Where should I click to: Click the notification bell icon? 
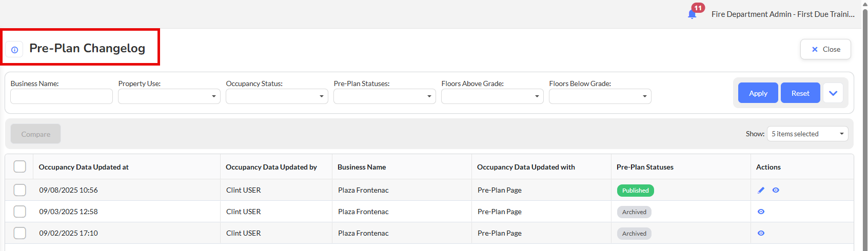coord(692,14)
